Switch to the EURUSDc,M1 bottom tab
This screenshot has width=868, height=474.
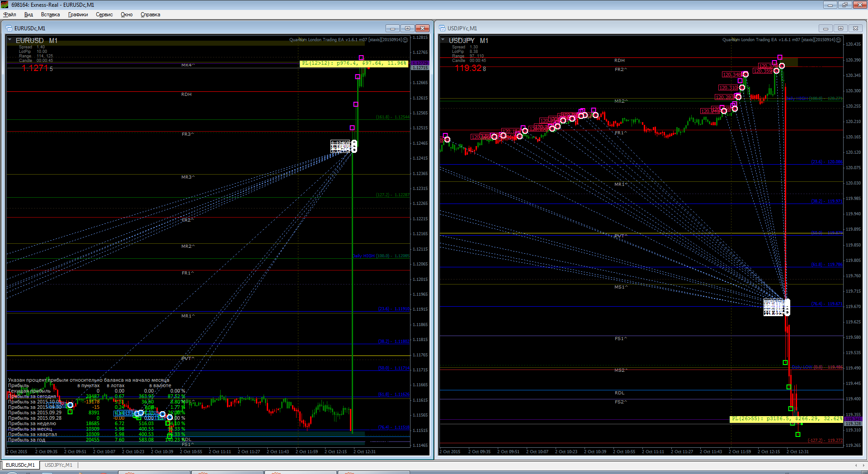(20, 465)
